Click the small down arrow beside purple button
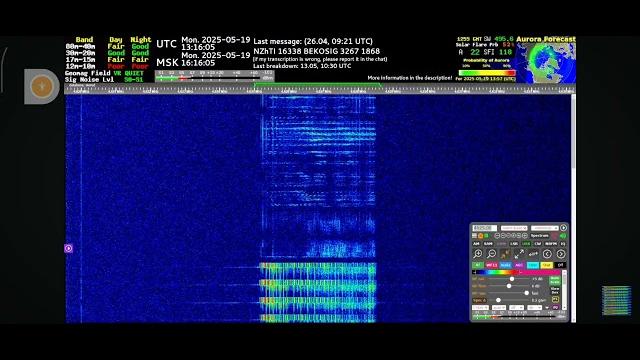Image resolution: width=640 pixels, height=360 pixels. pos(547,307)
